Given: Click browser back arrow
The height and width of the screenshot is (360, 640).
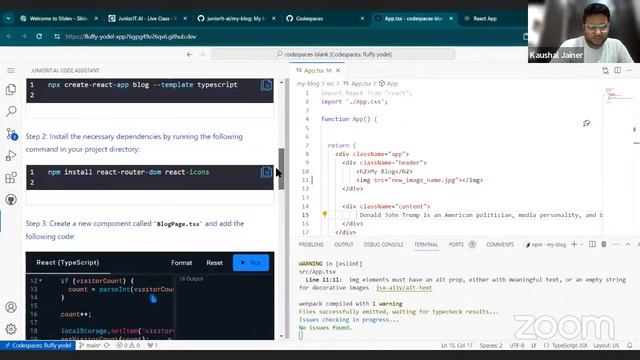Looking at the screenshot, I should pos(9,36).
